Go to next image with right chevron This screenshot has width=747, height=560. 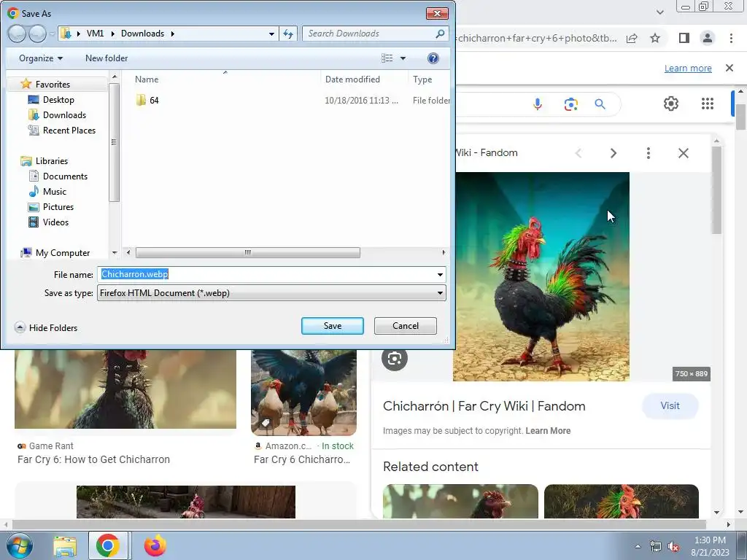tap(613, 153)
